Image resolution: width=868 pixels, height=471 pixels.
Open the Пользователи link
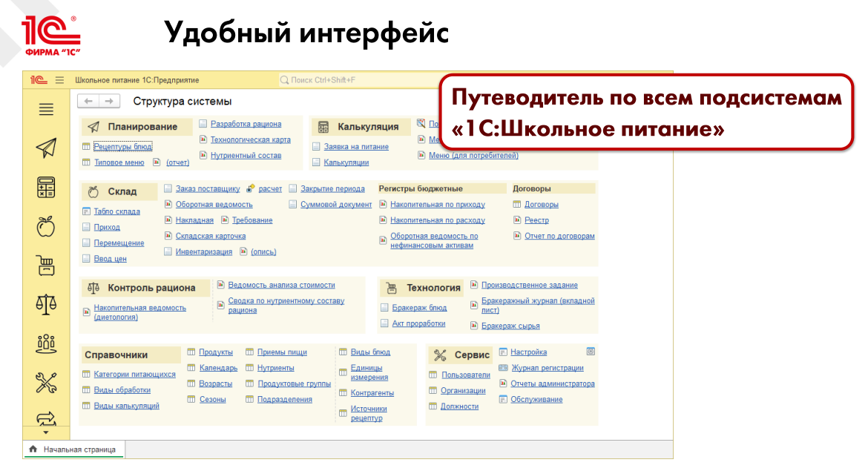[466, 375]
